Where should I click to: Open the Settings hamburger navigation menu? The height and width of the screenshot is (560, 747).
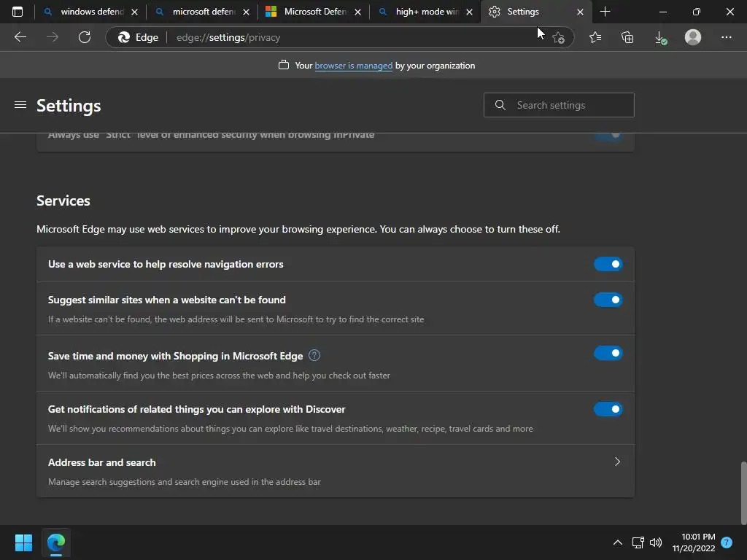coord(20,105)
